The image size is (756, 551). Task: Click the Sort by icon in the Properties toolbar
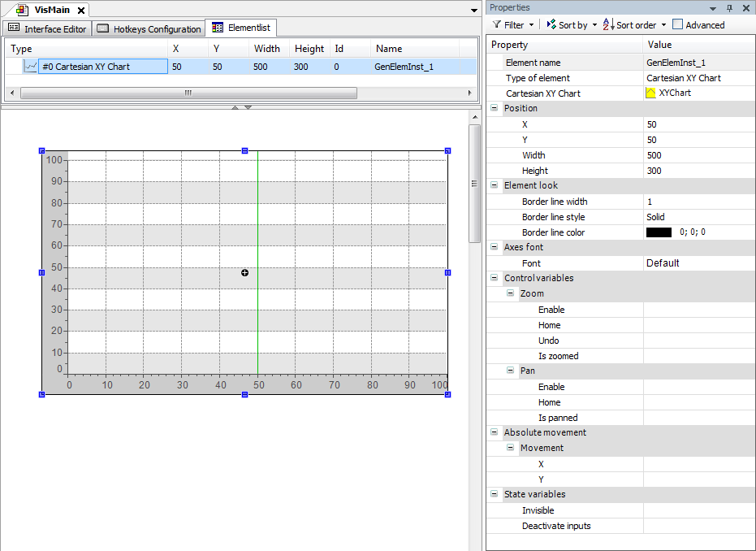(552, 24)
